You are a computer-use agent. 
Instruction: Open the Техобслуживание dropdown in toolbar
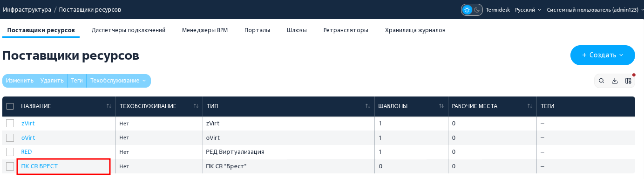point(118,81)
